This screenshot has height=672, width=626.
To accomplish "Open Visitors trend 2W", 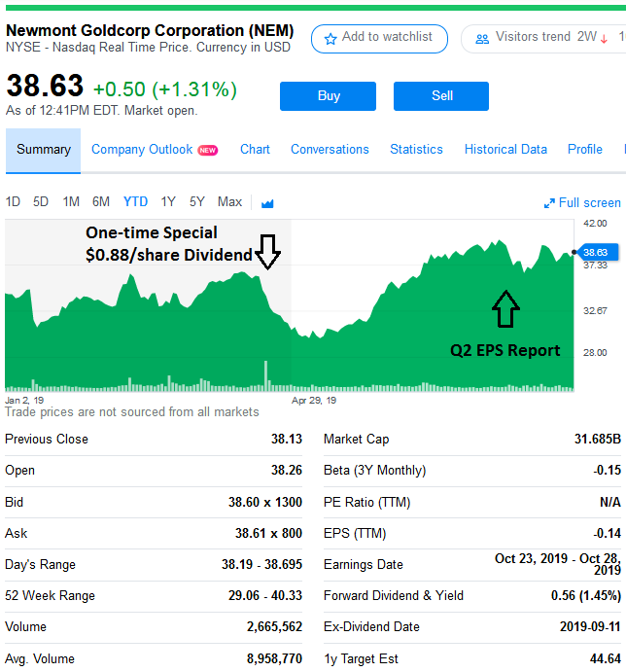I will point(543,39).
